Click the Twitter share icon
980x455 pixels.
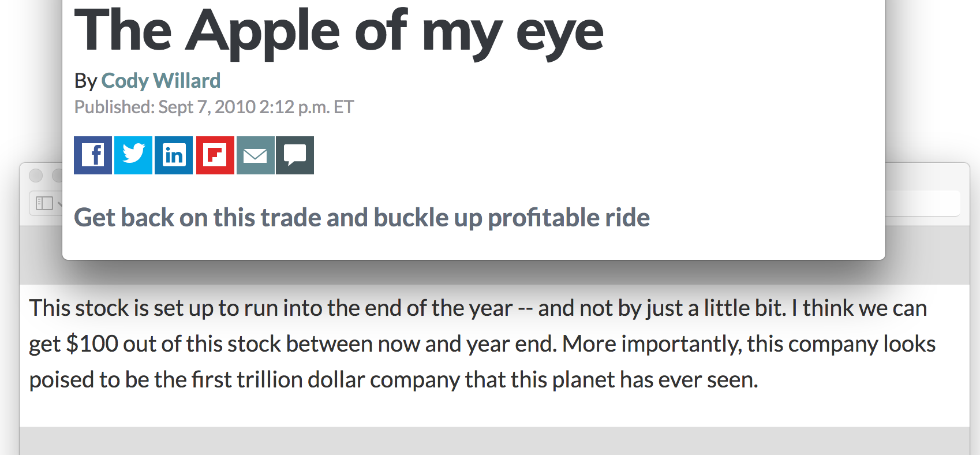[133, 155]
